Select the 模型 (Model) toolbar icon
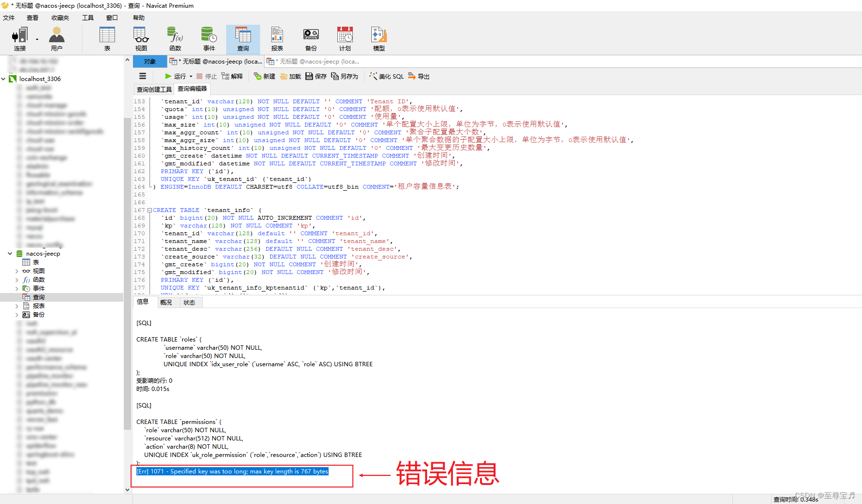 379,39
